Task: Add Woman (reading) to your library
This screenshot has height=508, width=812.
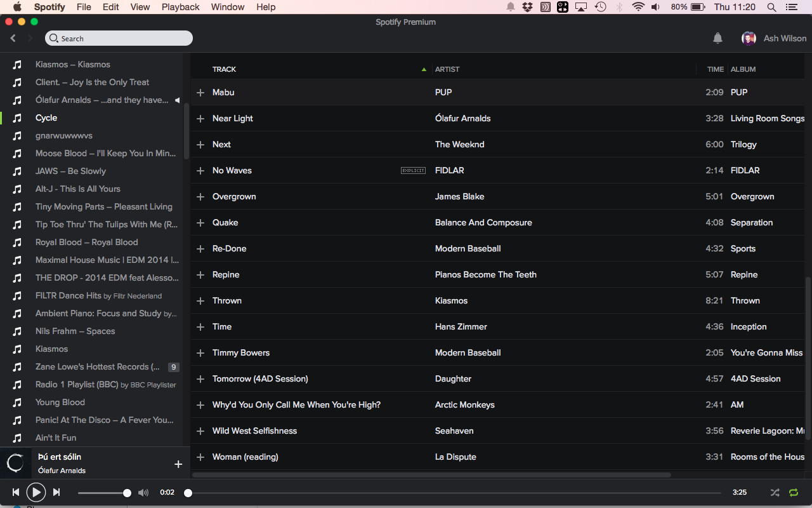Action: pyautogui.click(x=200, y=457)
